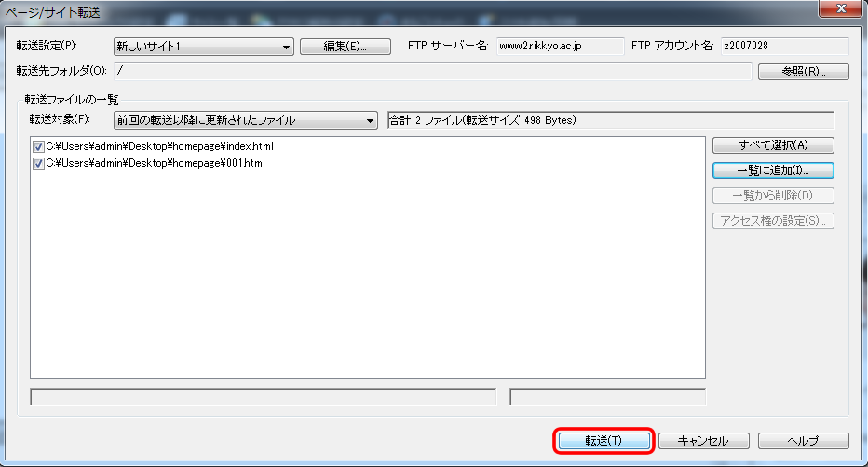Click すべて選択(A) to select all files
This screenshot has width=868, height=467.
tap(773, 145)
